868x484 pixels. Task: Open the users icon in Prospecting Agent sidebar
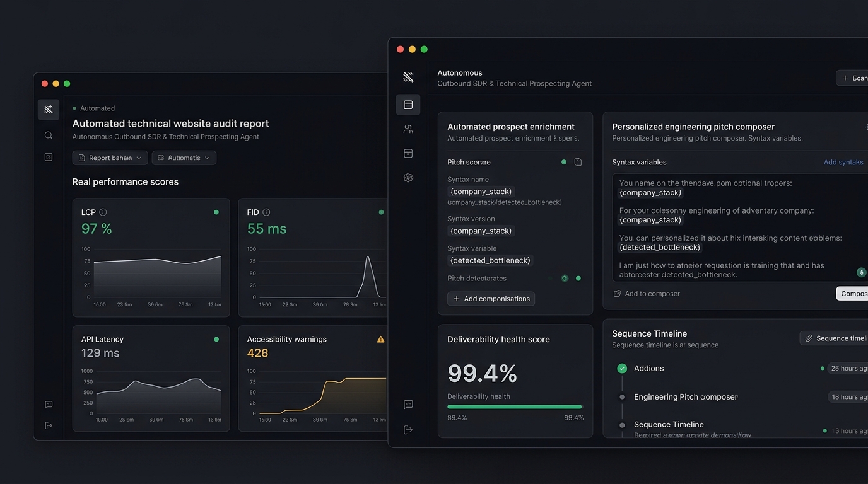point(408,129)
